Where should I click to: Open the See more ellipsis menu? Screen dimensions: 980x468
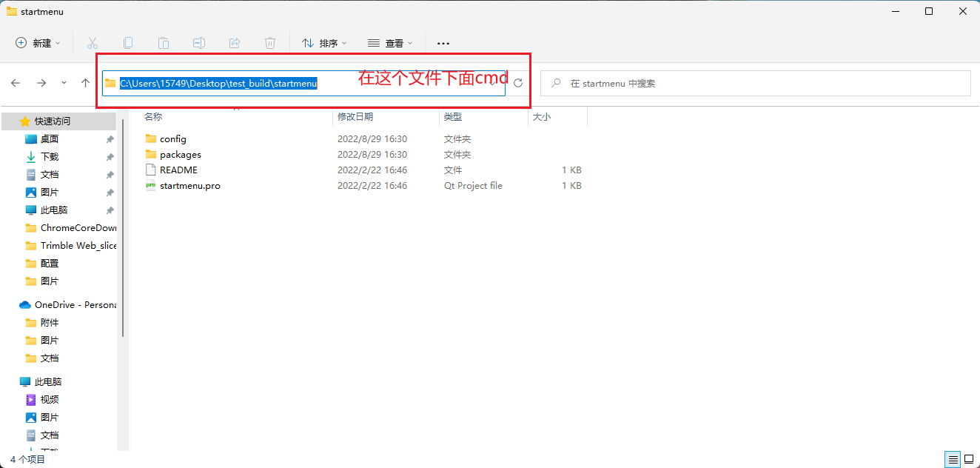click(443, 43)
